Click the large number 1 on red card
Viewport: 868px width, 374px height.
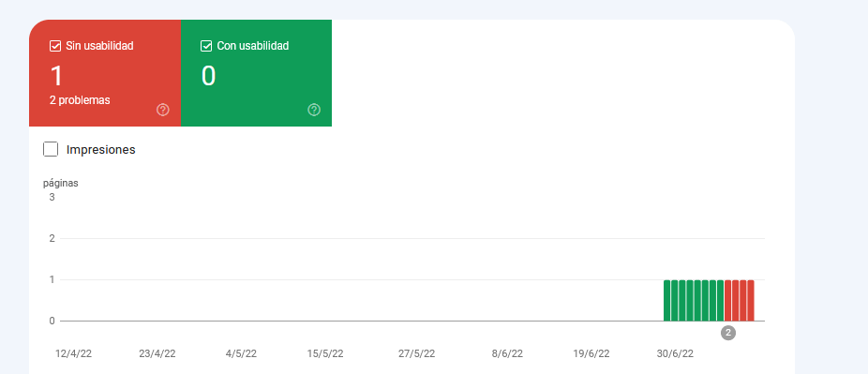point(56,76)
